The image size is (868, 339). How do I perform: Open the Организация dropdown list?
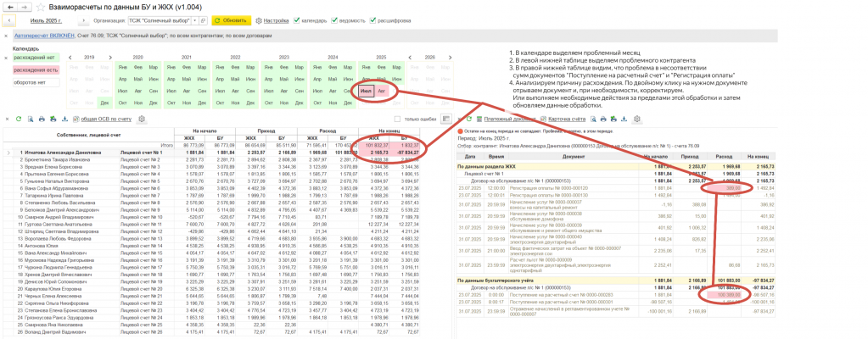click(x=194, y=20)
